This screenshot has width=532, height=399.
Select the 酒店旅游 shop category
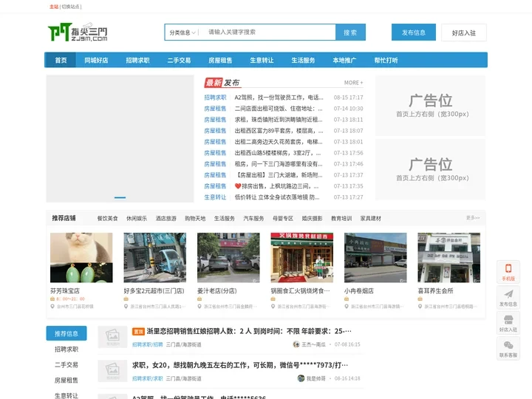(x=166, y=218)
